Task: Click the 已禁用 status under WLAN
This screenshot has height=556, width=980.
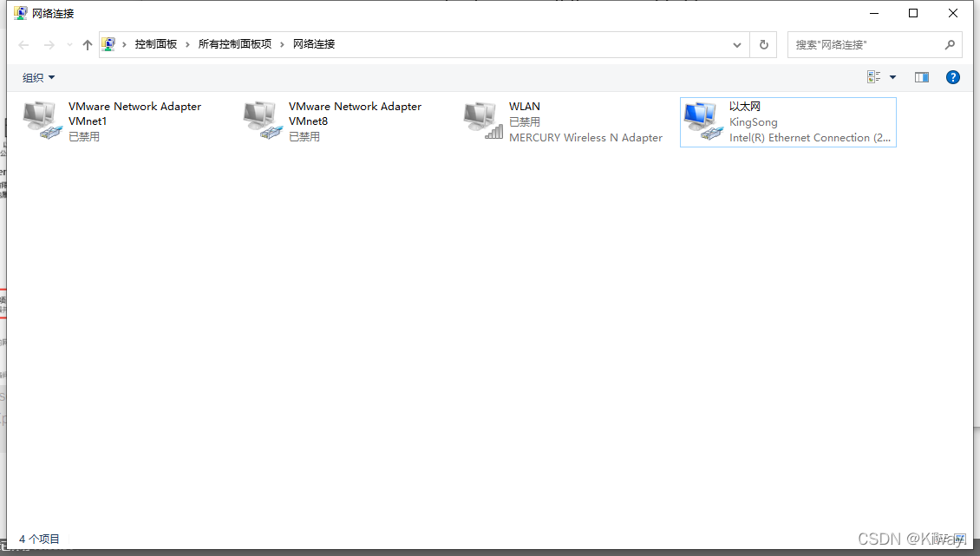Action: coord(525,122)
